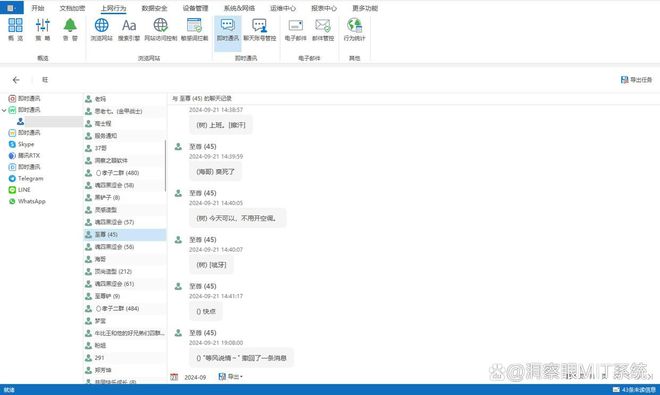Viewport: 660px width, 395px height.
Task: Click the 2024-09-21 14:40:05 timestamp
Action: pos(216,203)
